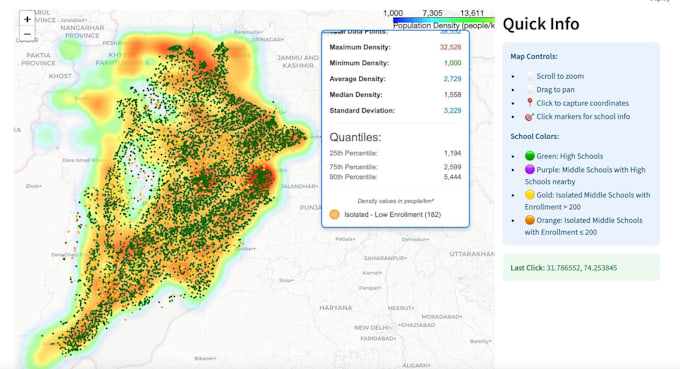
Task: Click the 7,305 scale value in legend
Action: [432, 13]
